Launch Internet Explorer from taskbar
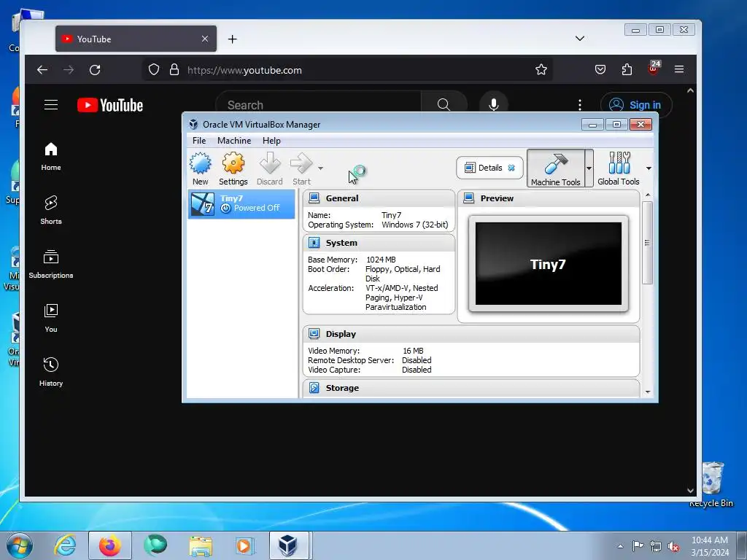This screenshot has height=560, width=747. coord(65,545)
